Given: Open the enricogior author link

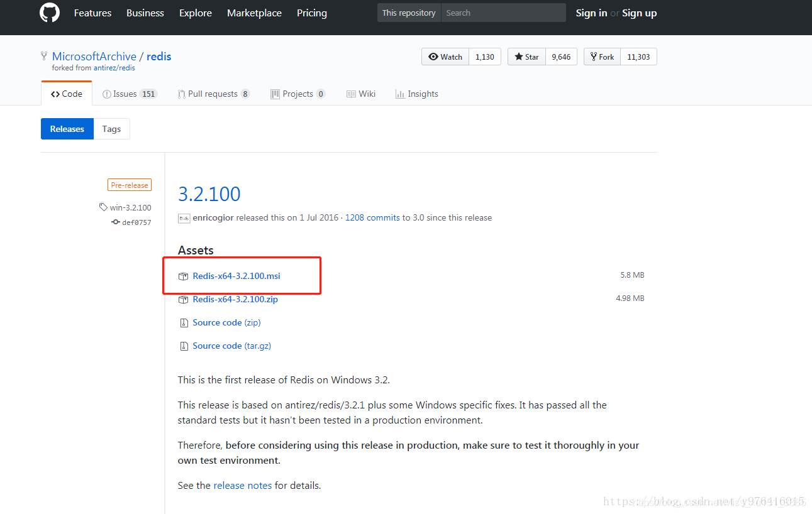Looking at the screenshot, I should click(213, 217).
